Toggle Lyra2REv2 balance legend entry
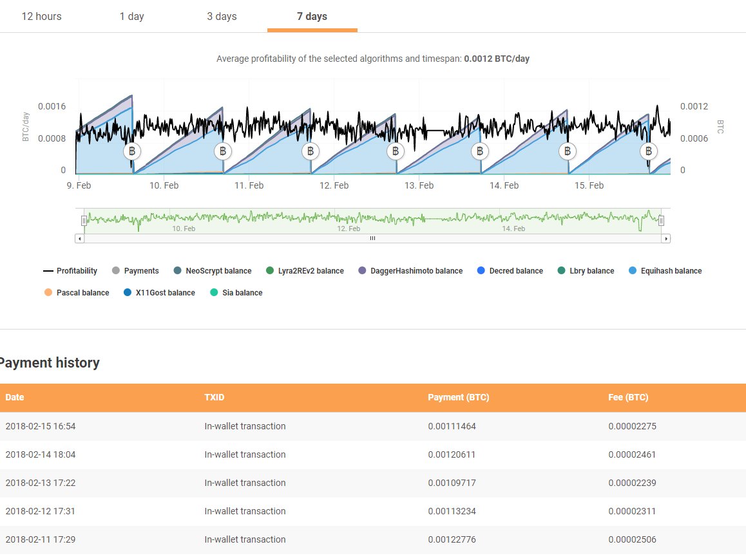The height and width of the screenshot is (560, 746). (305, 270)
